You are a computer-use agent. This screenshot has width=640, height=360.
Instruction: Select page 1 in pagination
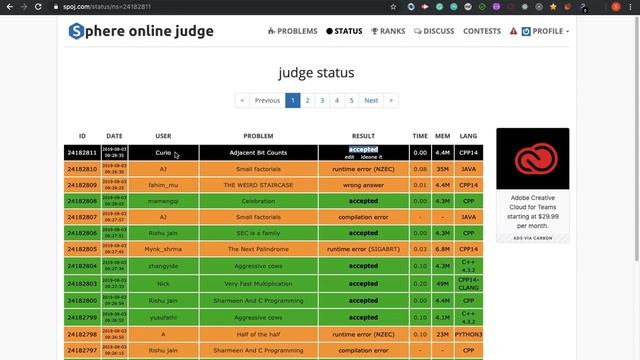pyautogui.click(x=293, y=100)
